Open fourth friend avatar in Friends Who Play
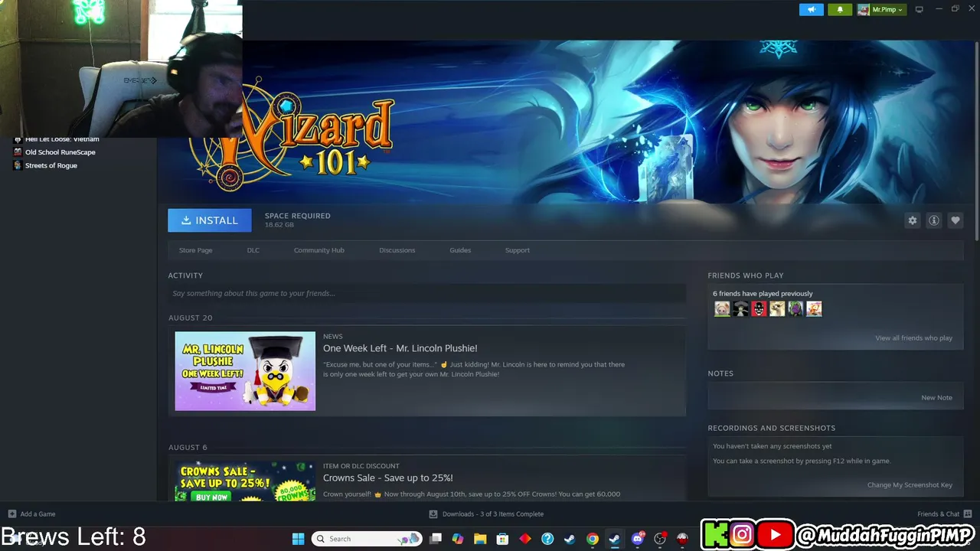Image resolution: width=980 pixels, height=551 pixels. click(x=777, y=308)
